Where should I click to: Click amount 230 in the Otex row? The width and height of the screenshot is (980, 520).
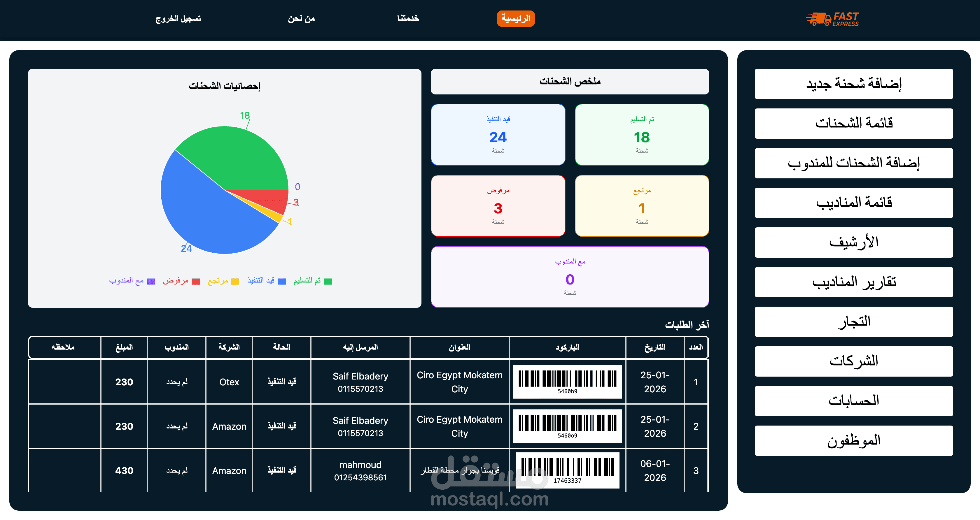coord(124,382)
